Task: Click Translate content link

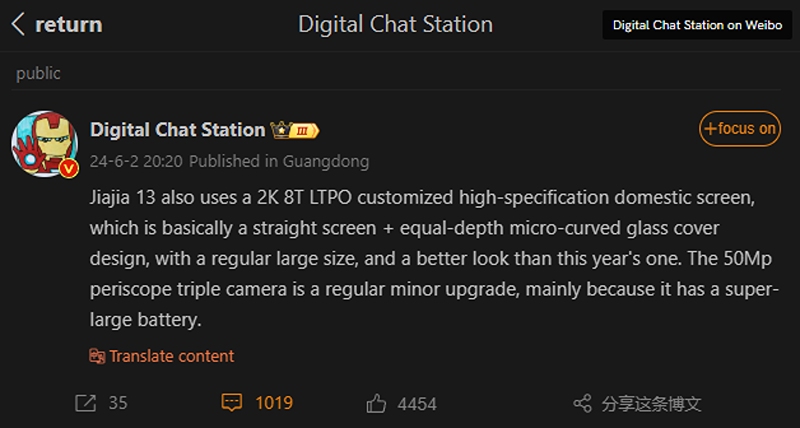Action: [171, 356]
